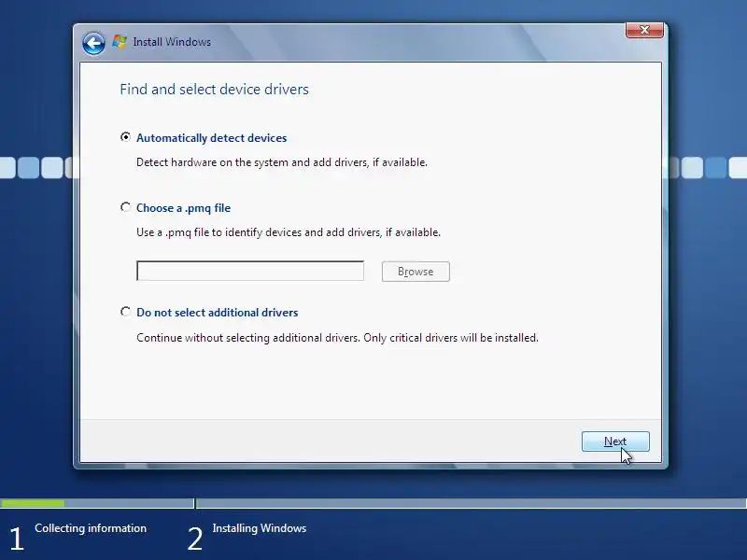Screen dimensions: 747x560
Task: Close the Install Windows dialog
Action: 644,30
